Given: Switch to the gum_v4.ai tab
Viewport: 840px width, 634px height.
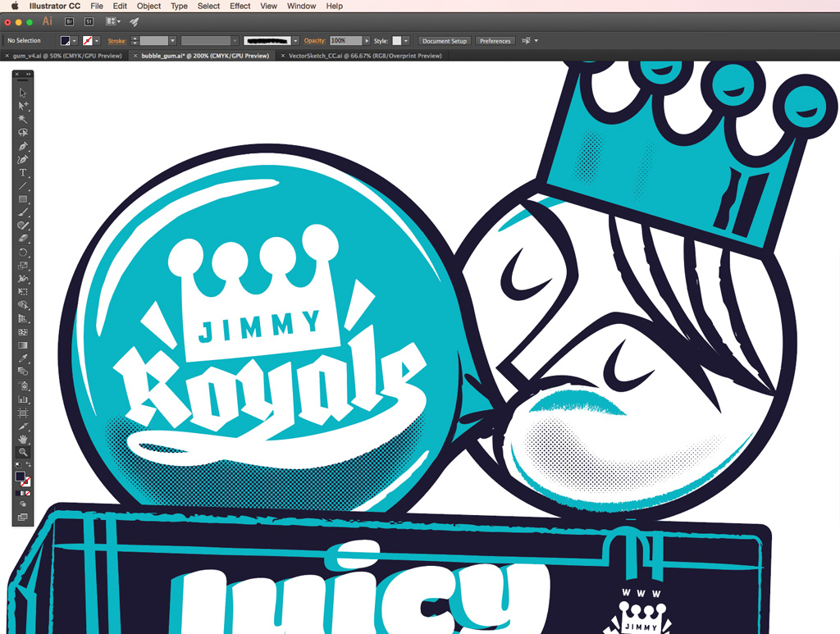Looking at the screenshot, I should (x=67, y=56).
